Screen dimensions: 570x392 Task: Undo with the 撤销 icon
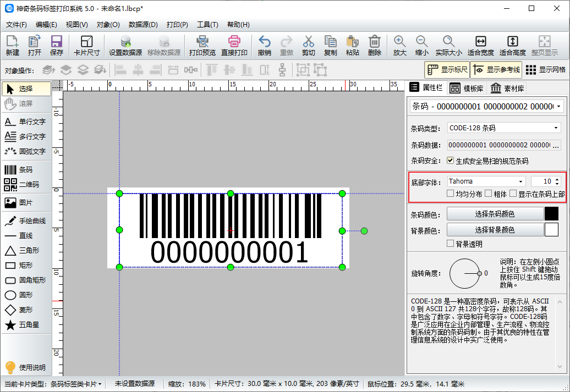[264, 46]
